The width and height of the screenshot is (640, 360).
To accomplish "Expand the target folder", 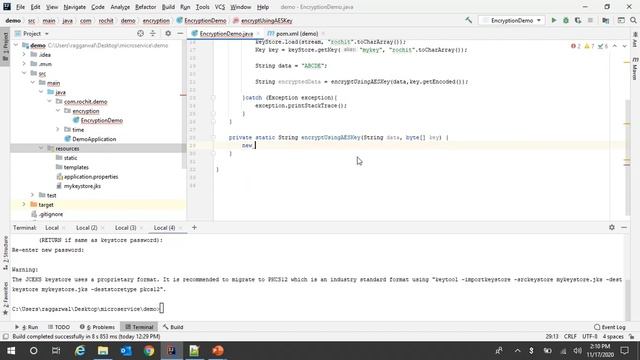I will [x=24, y=204].
